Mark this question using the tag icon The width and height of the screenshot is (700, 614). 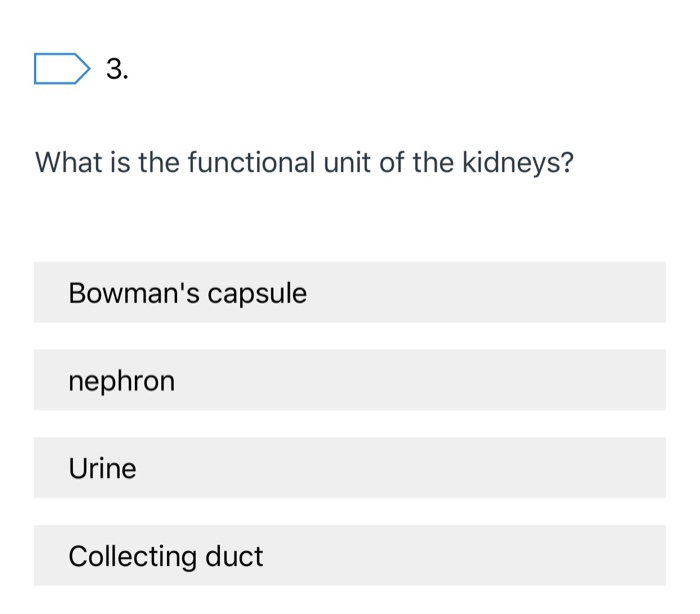[x=61, y=70]
